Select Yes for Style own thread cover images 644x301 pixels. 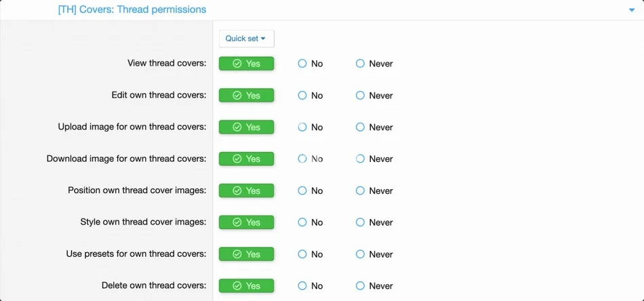point(247,222)
